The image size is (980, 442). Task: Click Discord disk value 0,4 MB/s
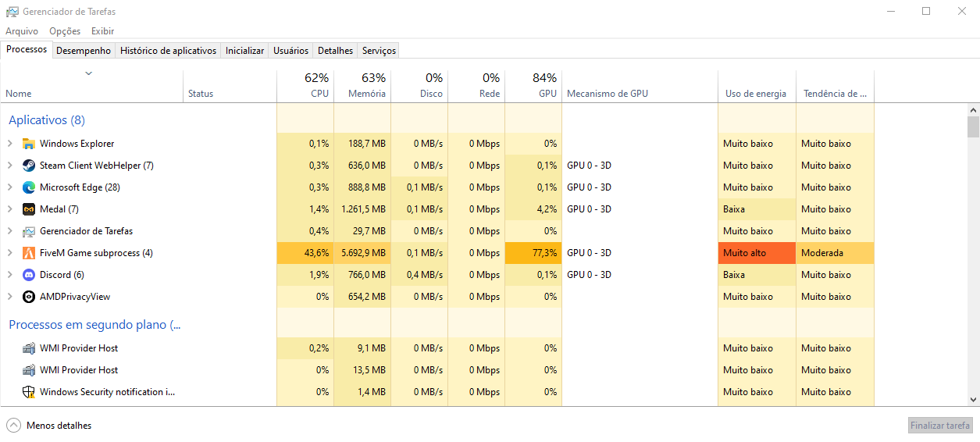(419, 275)
